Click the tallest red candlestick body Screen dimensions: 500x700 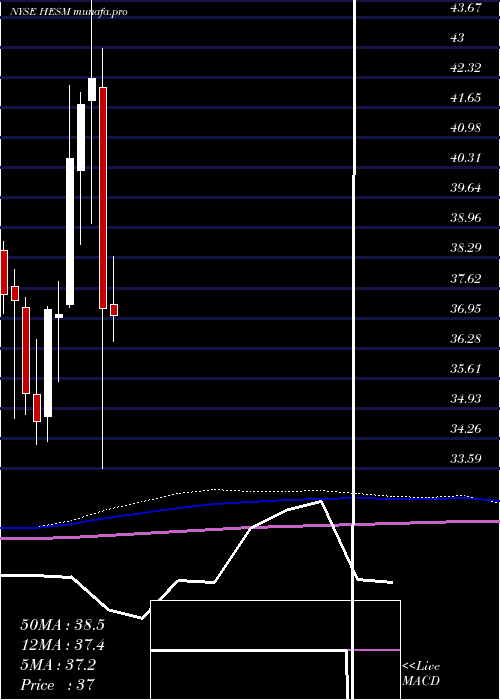103,198
